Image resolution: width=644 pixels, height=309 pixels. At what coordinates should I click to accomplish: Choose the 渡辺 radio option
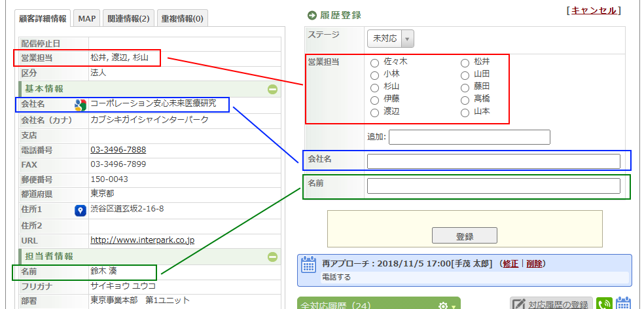pos(374,113)
